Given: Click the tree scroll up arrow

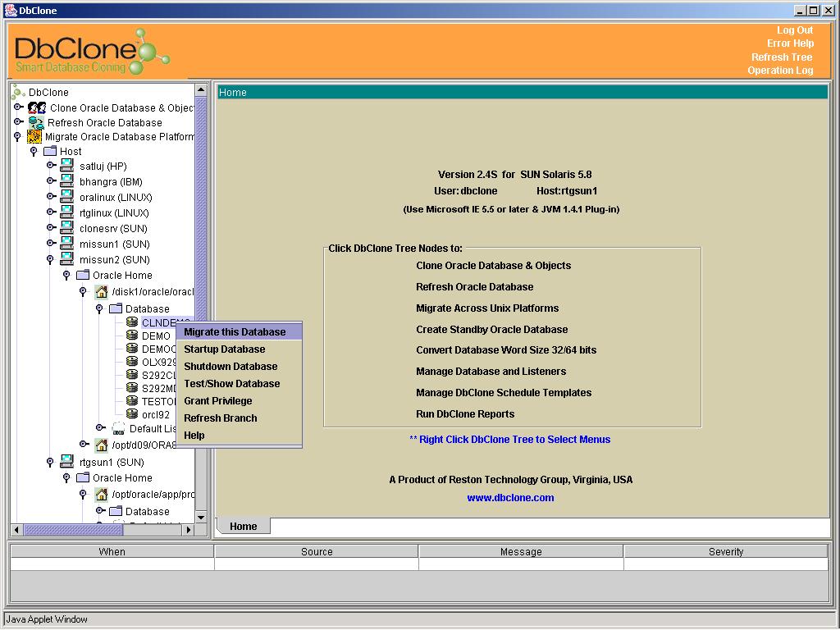Looking at the screenshot, I should (x=201, y=89).
